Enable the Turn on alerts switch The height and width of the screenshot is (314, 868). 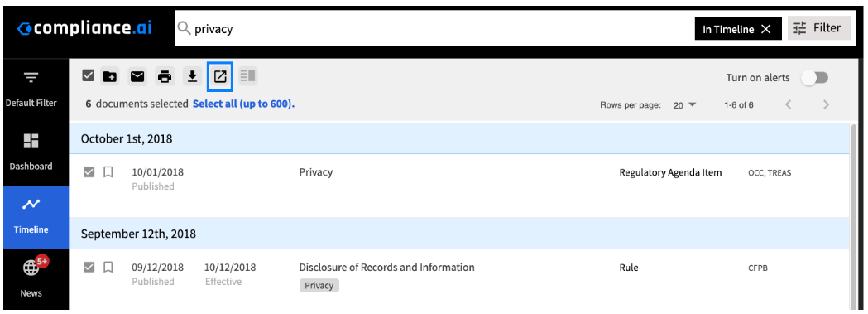pyautogui.click(x=815, y=78)
